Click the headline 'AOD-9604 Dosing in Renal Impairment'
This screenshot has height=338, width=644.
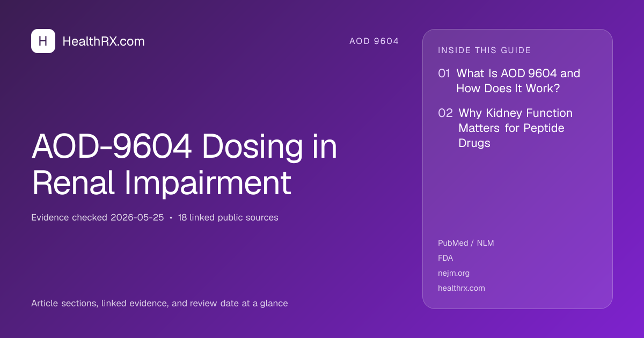[x=185, y=164]
